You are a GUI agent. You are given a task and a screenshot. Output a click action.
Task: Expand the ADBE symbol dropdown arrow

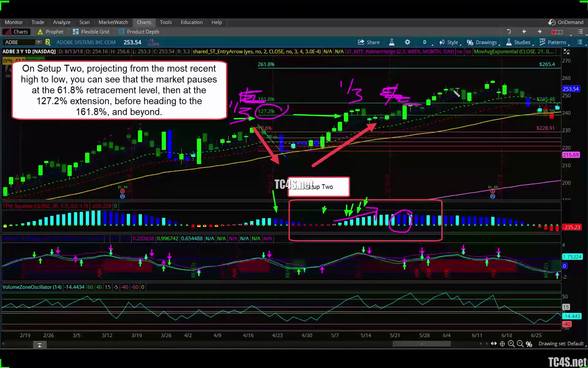click(39, 42)
